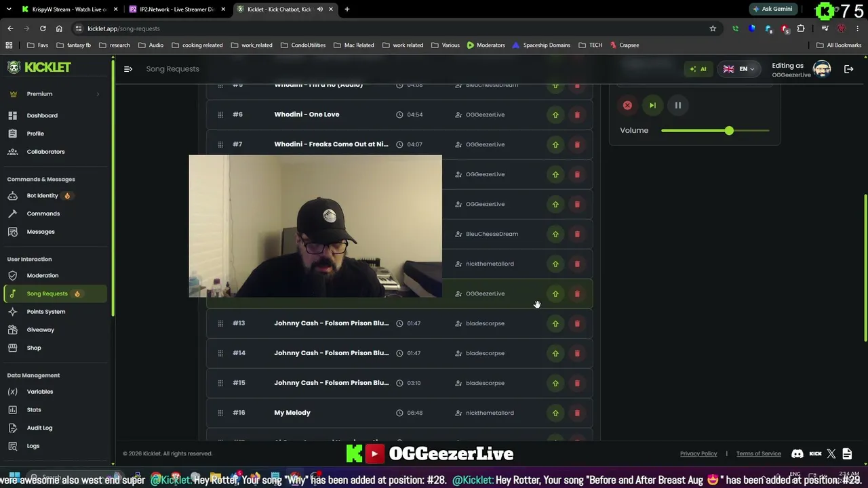Open a new browser tab

tap(347, 9)
